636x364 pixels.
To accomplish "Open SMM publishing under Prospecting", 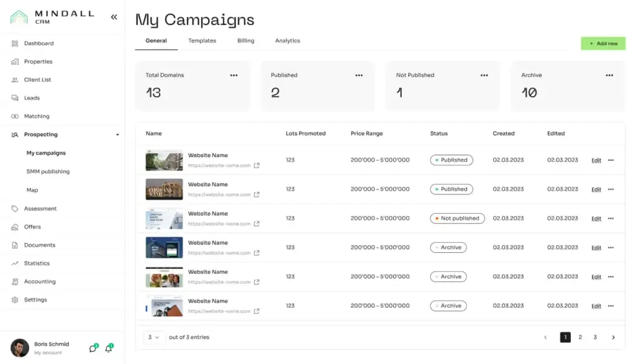I will click(x=48, y=171).
